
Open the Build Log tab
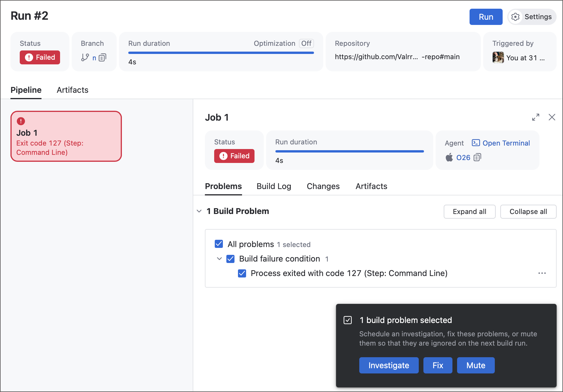click(x=274, y=186)
